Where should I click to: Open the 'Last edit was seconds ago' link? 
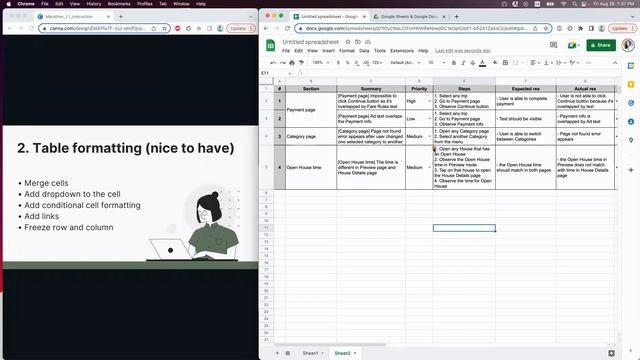[462, 51]
